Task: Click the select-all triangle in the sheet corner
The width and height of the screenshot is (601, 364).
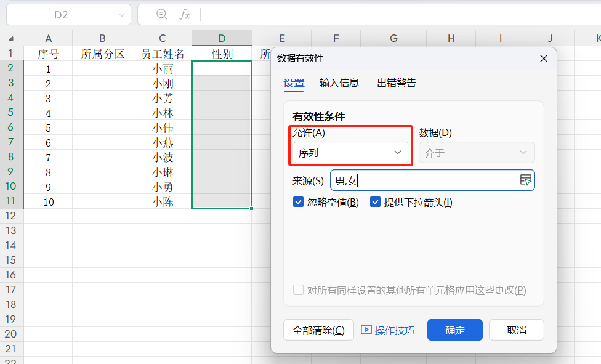Action: click(x=10, y=38)
